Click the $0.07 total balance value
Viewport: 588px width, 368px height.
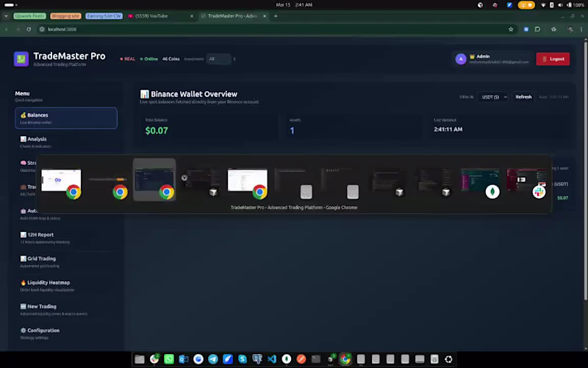tap(157, 131)
